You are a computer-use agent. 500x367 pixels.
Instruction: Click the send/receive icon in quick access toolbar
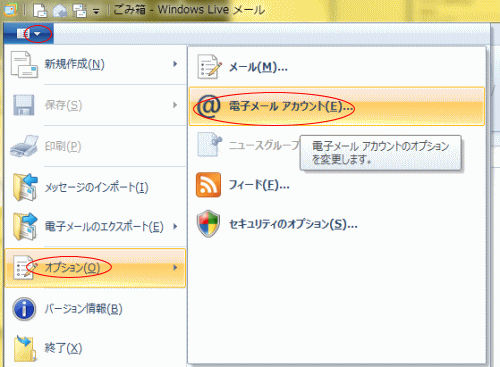coord(80,10)
